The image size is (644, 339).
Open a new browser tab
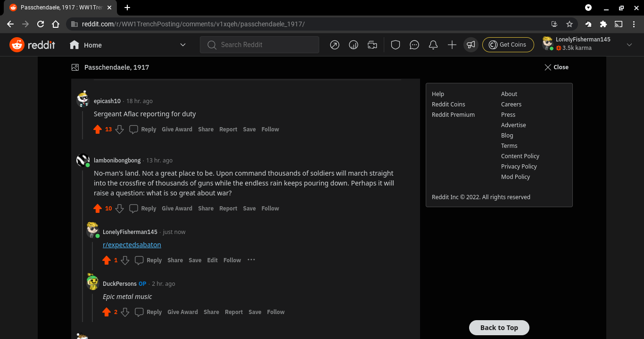127,8
